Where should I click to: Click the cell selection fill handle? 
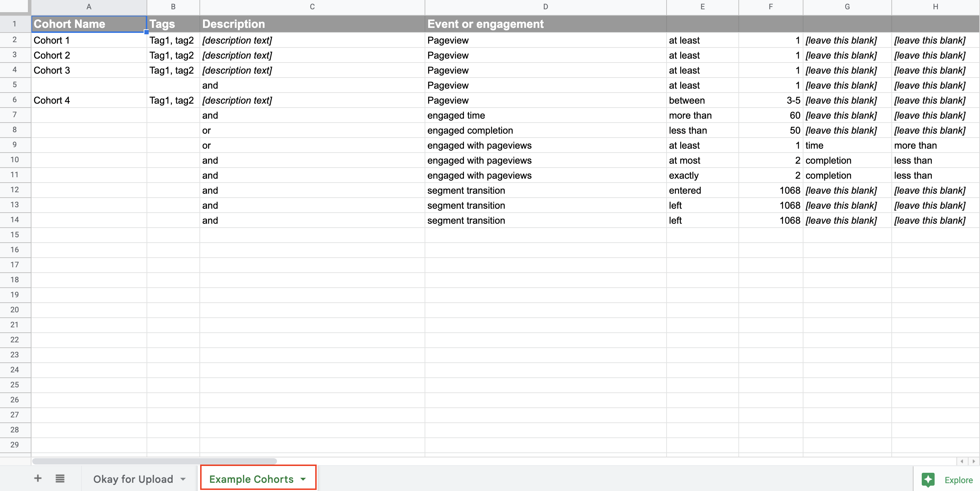(x=147, y=32)
